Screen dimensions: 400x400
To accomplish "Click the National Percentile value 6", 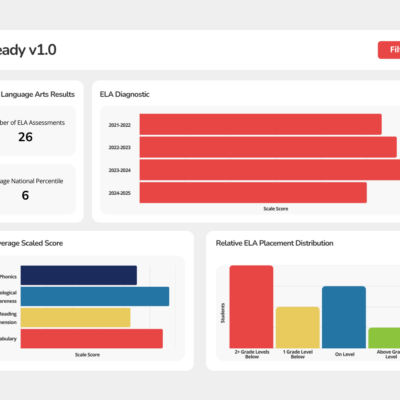I will pyautogui.click(x=25, y=195).
